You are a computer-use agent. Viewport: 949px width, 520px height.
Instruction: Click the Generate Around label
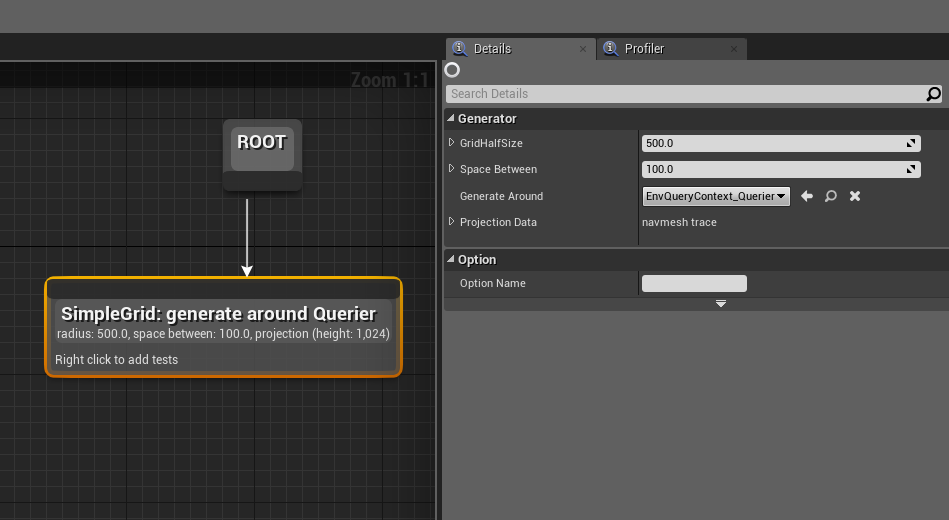pyautogui.click(x=501, y=196)
